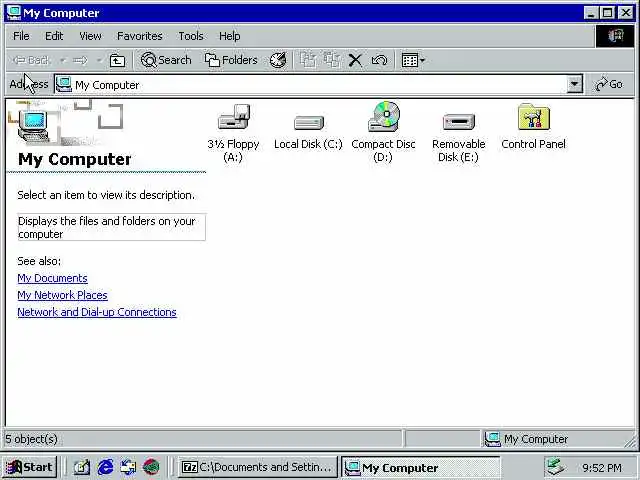Launch Internet Explorer from Quick Launch

coord(105,467)
